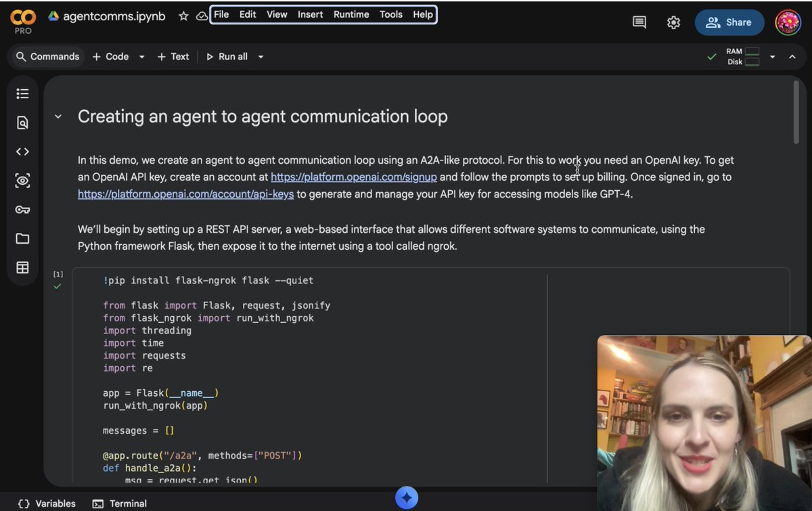Open the RAM/Disk connection dropdown arrow
This screenshot has width=812, height=511.
coord(772,57)
